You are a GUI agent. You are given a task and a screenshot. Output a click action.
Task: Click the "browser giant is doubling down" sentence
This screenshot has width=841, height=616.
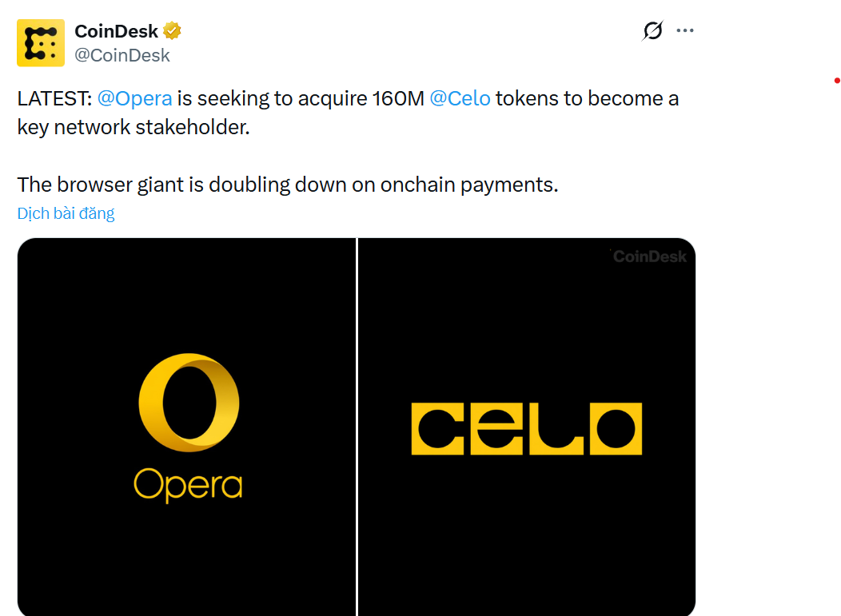pyautogui.click(x=287, y=185)
